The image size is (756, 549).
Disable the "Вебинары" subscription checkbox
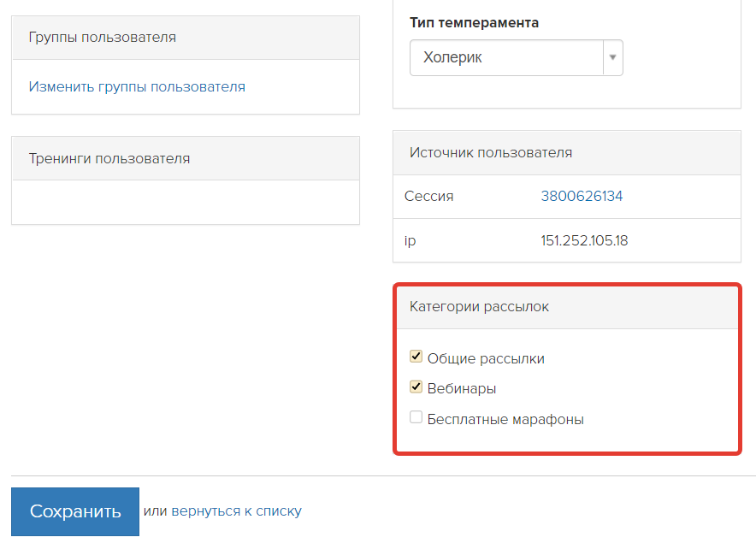click(416, 387)
